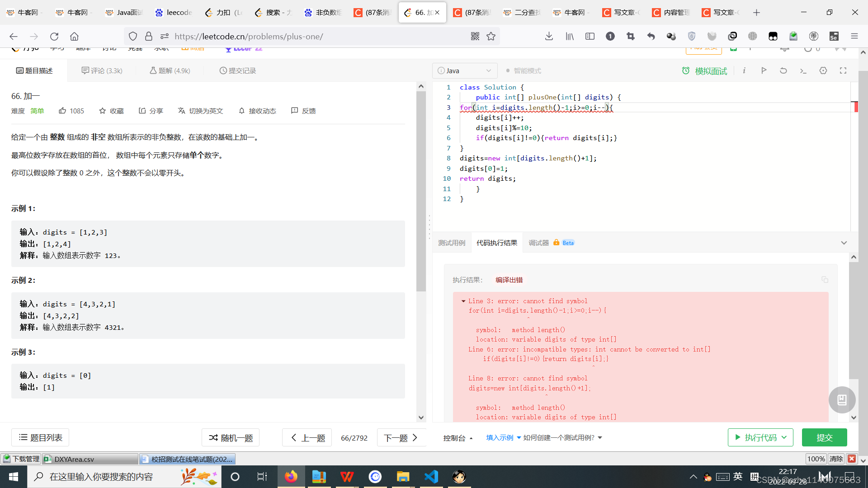Open the Firefox application menu
The height and width of the screenshot is (488, 868).
pos(854,37)
